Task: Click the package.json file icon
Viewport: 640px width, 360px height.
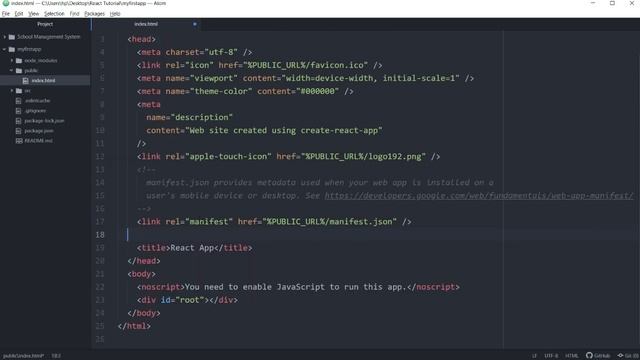Action: [x=18, y=131]
